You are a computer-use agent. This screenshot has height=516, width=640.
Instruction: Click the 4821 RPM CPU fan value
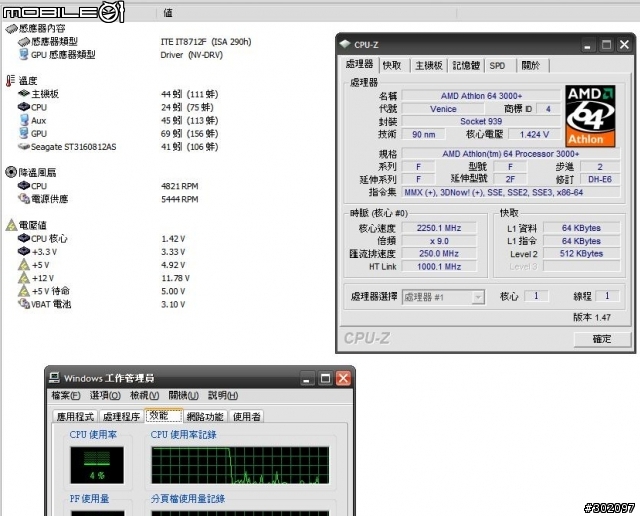(180, 186)
